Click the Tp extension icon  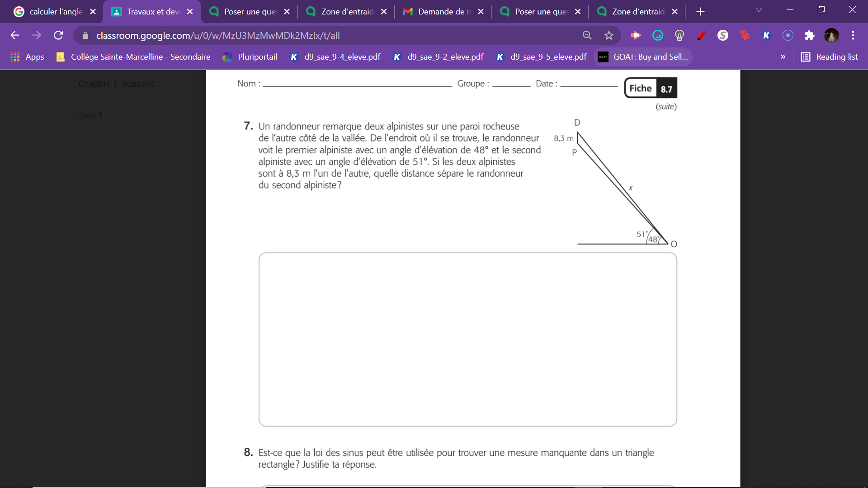tap(745, 35)
